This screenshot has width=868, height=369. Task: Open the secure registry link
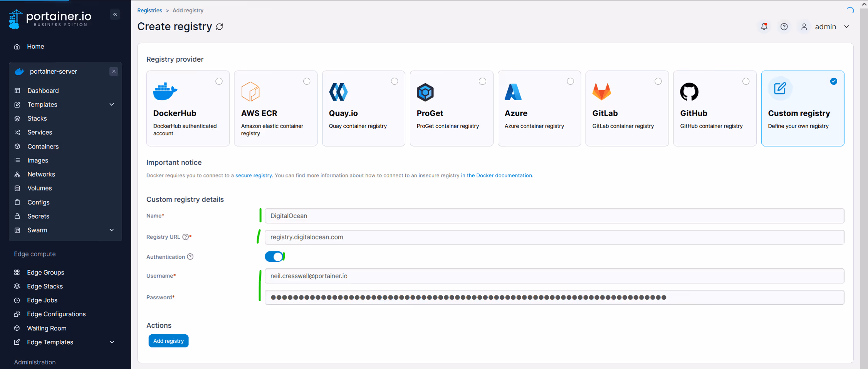click(x=254, y=175)
